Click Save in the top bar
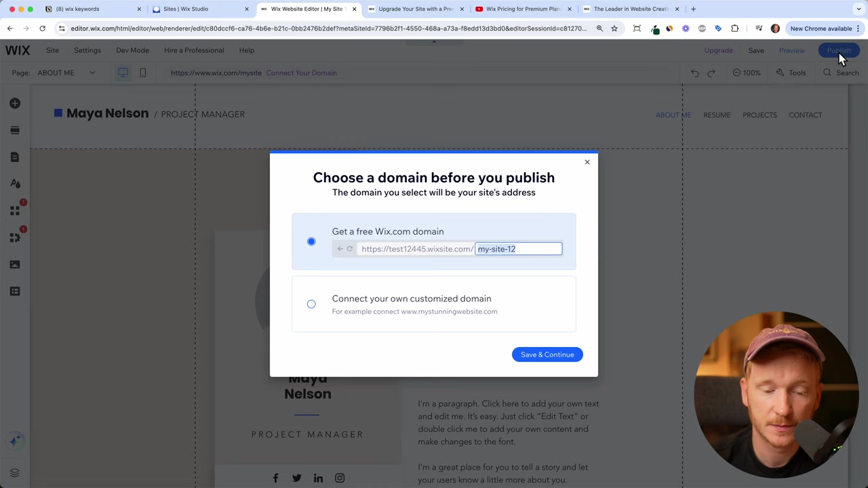This screenshot has height=488, width=868. point(756,50)
